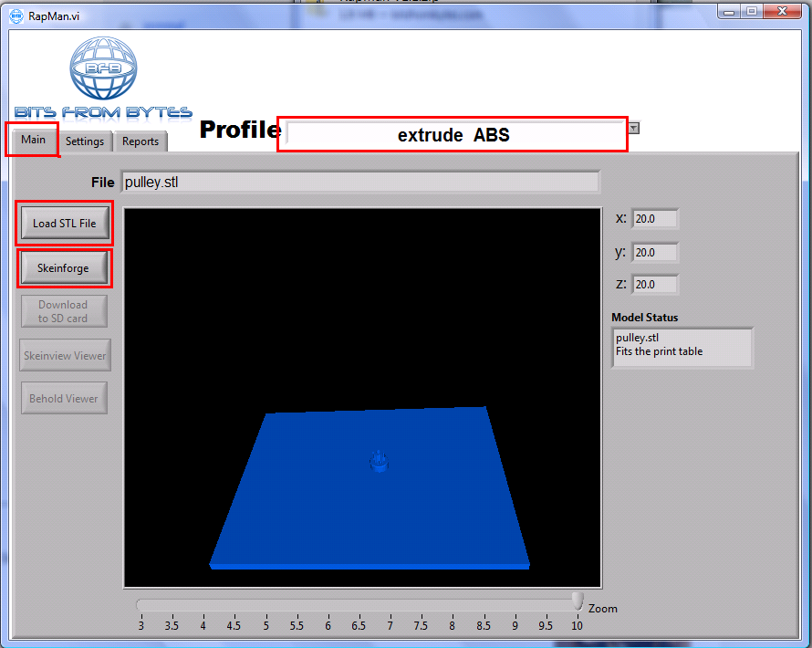Screen dimensions: 812x648
Task: Click the Model Status text box
Action: point(682,348)
